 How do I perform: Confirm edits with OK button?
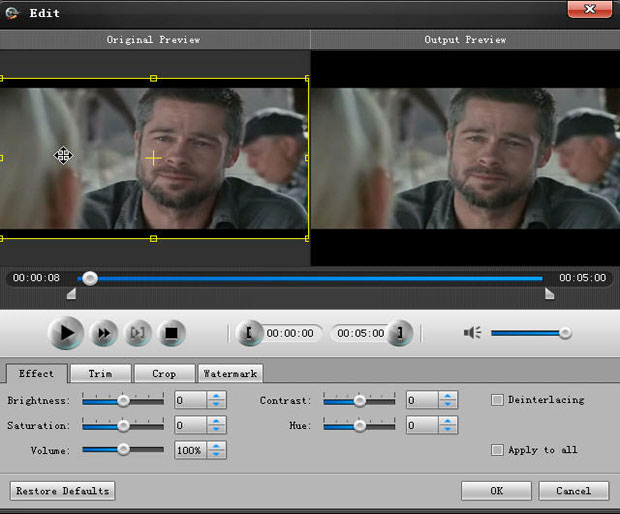496,491
